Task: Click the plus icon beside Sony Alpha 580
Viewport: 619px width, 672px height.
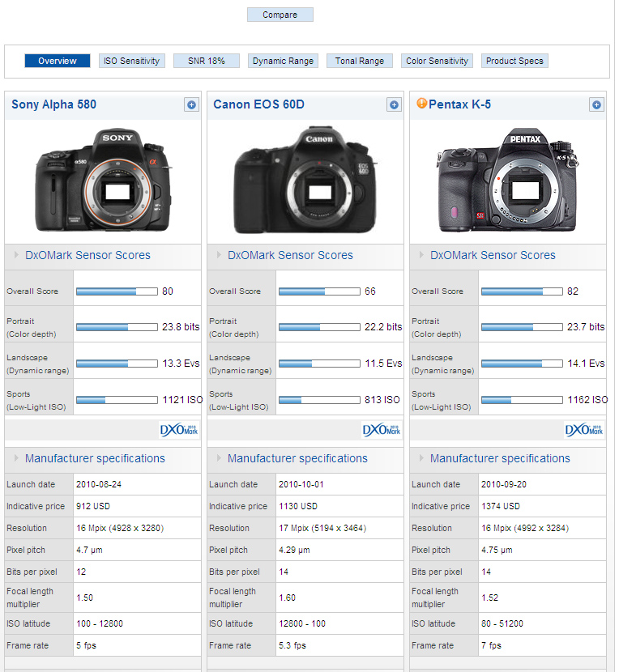Action: 191,104
